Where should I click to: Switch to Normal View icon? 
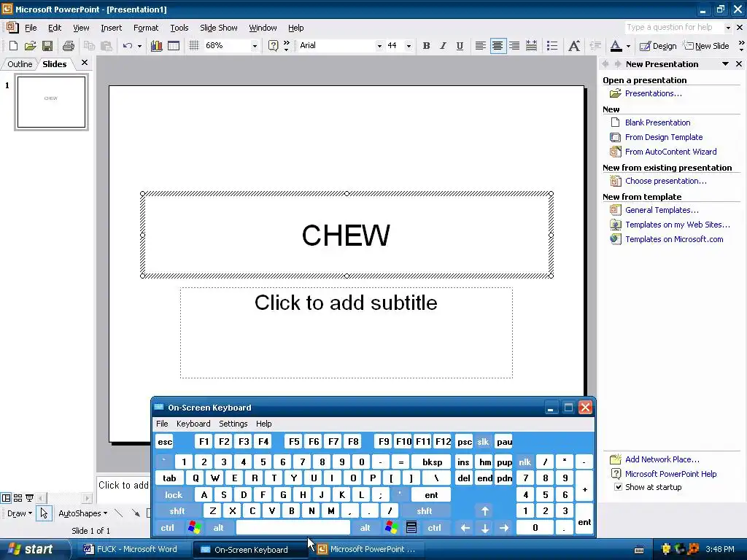(x=6, y=498)
